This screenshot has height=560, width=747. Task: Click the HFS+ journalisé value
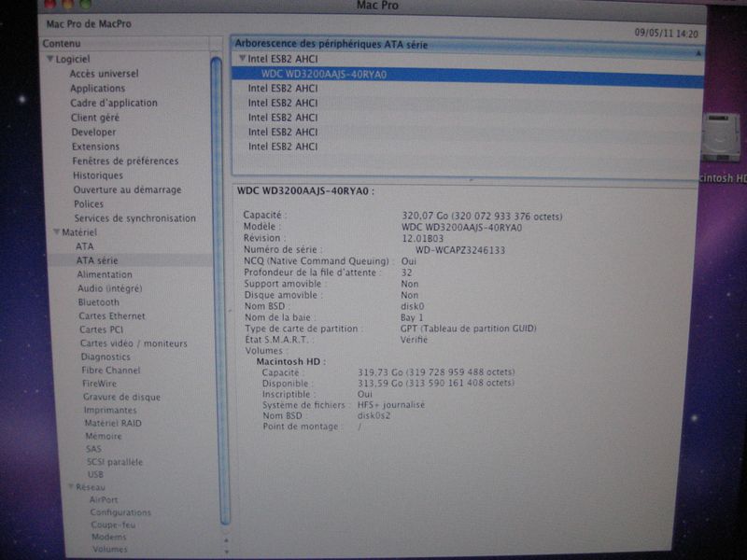point(390,405)
